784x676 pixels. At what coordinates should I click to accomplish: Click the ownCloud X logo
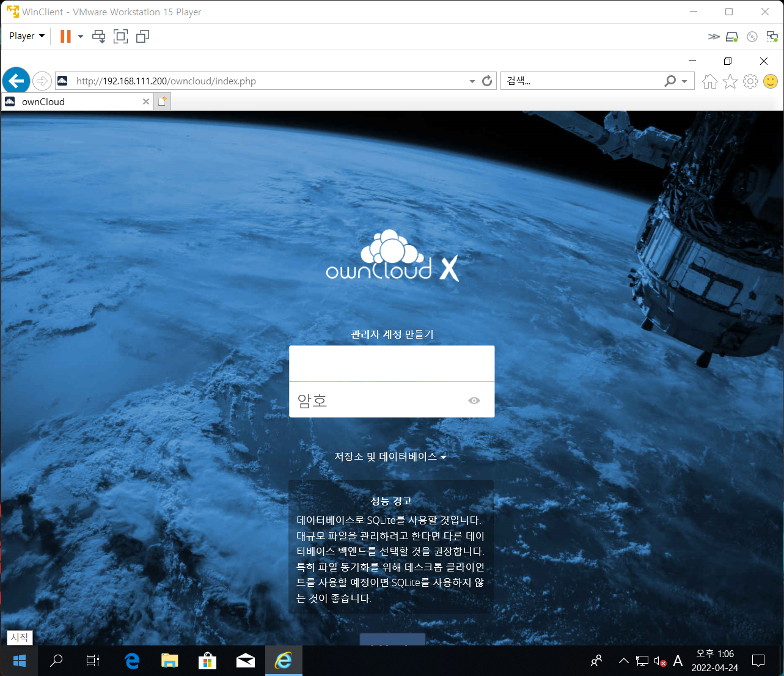[x=392, y=255]
